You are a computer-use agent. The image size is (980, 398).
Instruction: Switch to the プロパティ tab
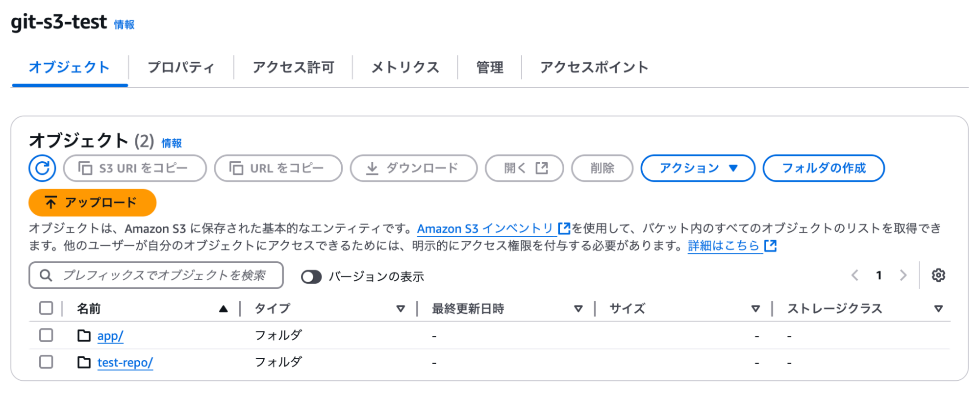pyautogui.click(x=181, y=67)
